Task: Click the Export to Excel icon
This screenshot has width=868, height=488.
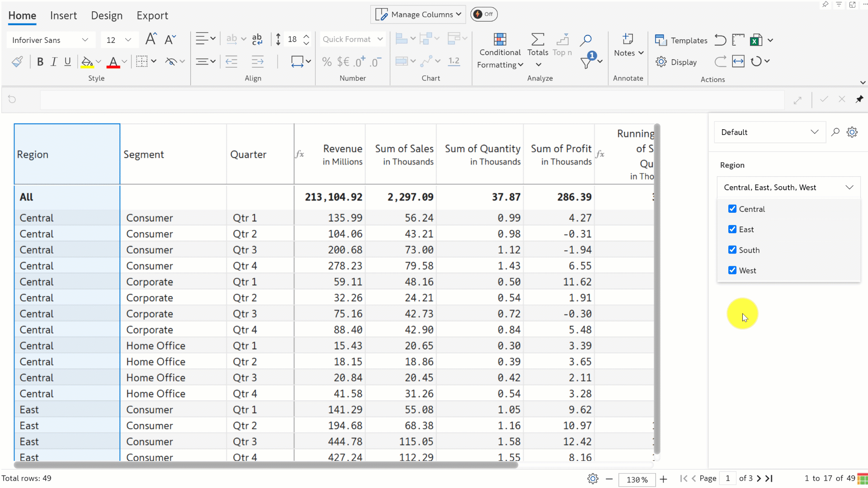Action: pos(756,40)
